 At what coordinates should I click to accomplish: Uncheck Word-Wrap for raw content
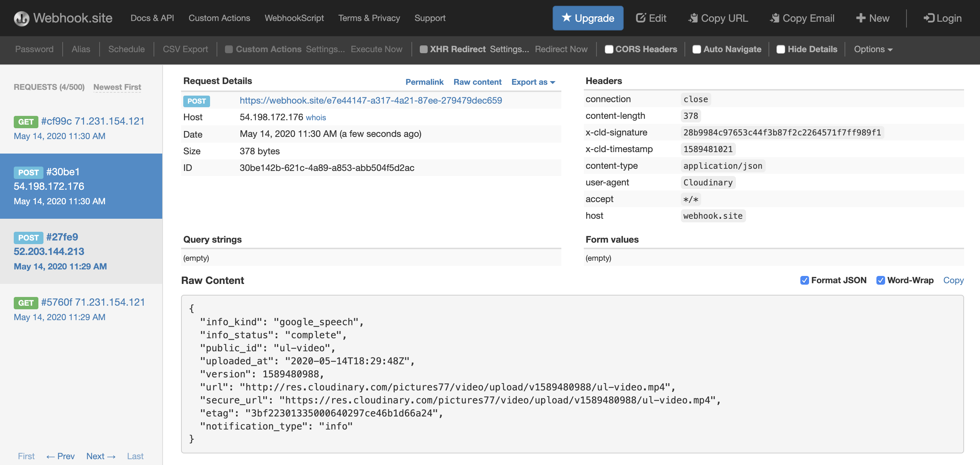[881, 280]
